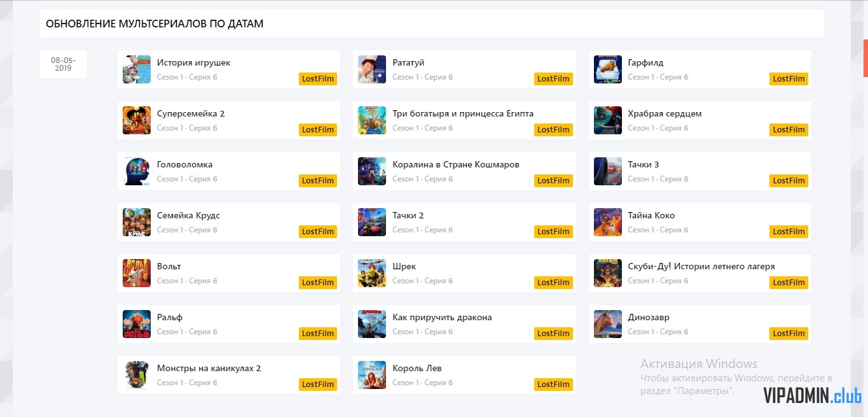Open the История игрушек poster thumbnail
The image size is (868, 417).
click(137, 69)
